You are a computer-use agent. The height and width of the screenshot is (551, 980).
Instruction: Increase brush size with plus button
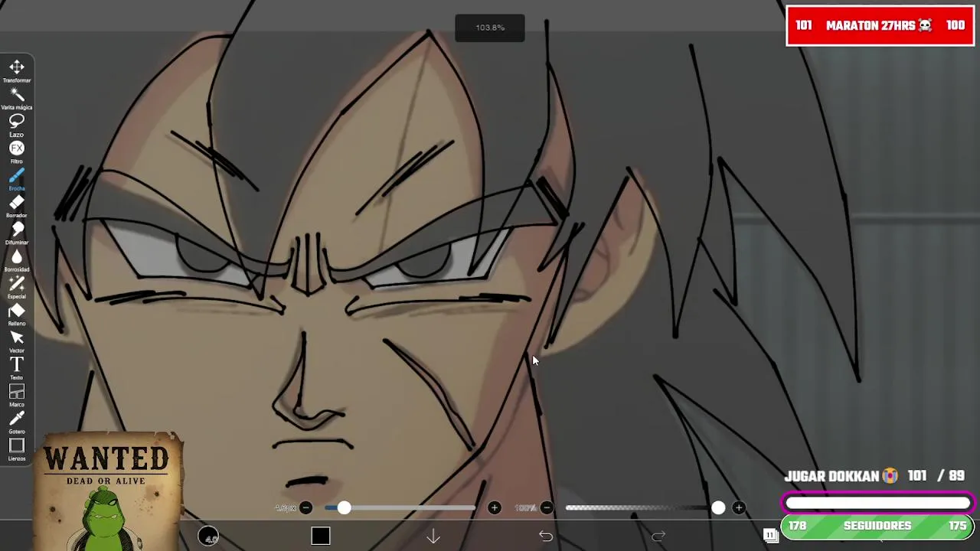pyautogui.click(x=494, y=507)
